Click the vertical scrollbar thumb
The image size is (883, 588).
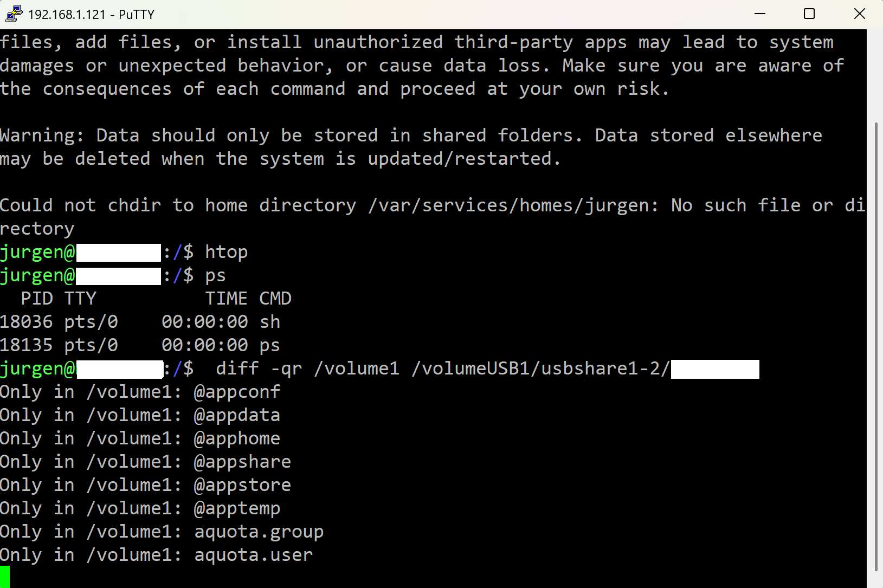click(875, 347)
